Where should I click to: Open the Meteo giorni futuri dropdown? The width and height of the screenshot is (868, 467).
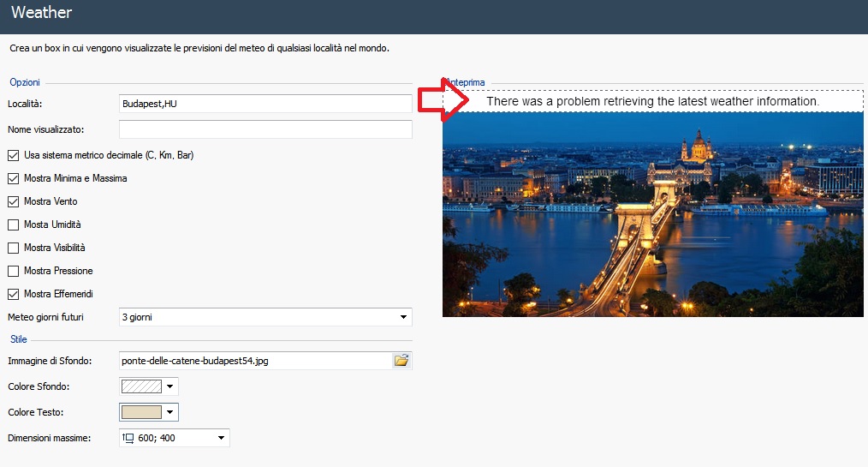265,317
